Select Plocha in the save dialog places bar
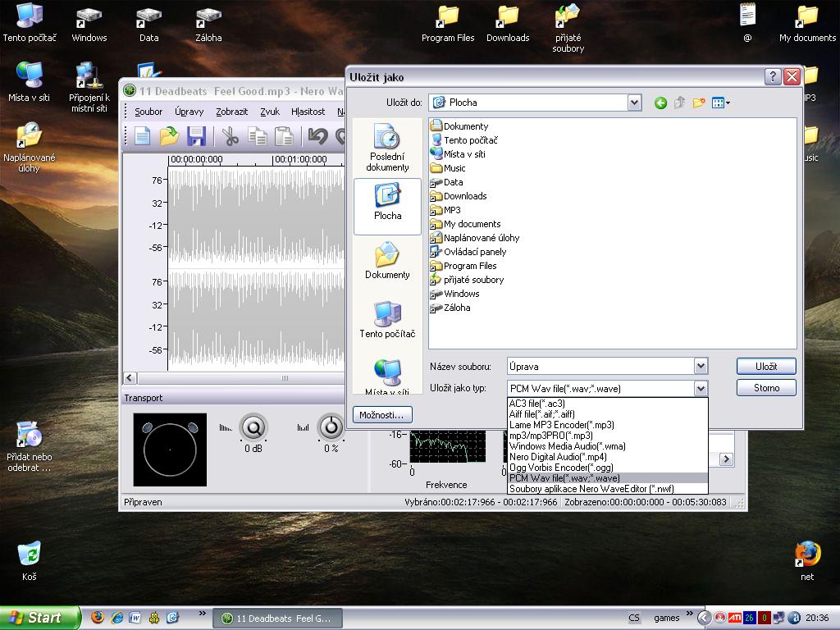Screen dimensions: 840x630 [387, 206]
